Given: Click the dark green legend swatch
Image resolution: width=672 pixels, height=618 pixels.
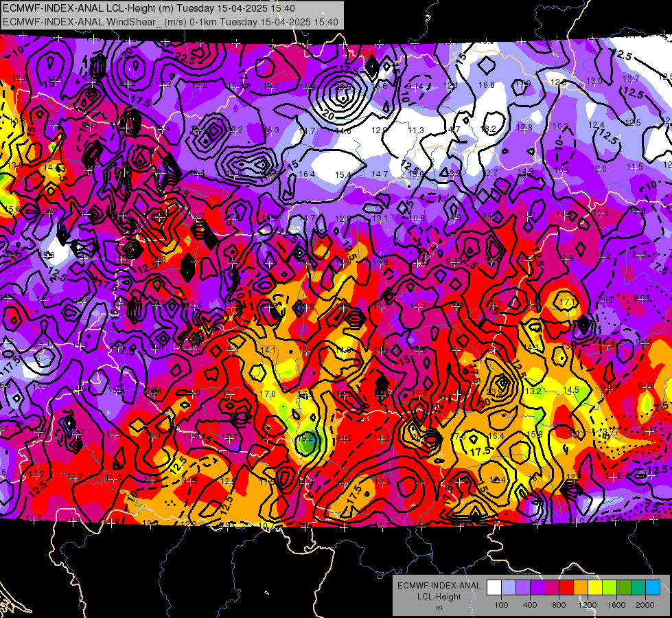Looking at the screenshot, I should [x=623, y=588].
